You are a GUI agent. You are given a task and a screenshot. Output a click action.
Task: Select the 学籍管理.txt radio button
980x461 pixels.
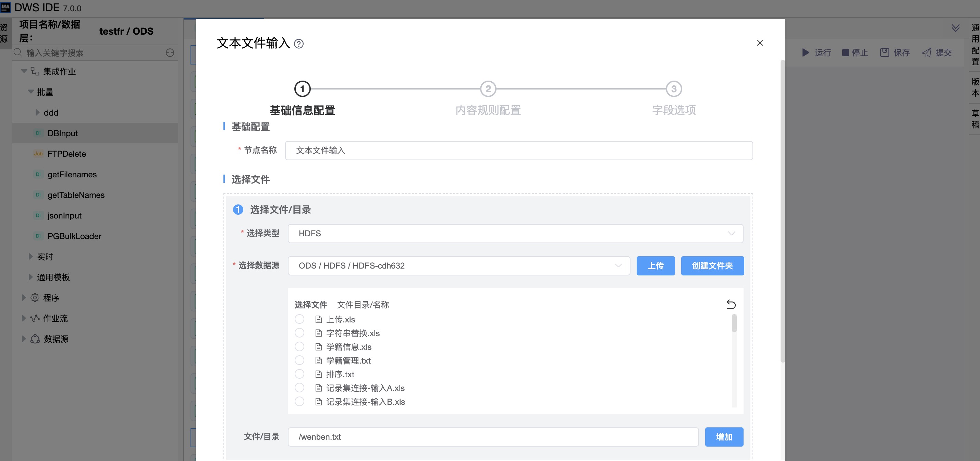click(299, 360)
